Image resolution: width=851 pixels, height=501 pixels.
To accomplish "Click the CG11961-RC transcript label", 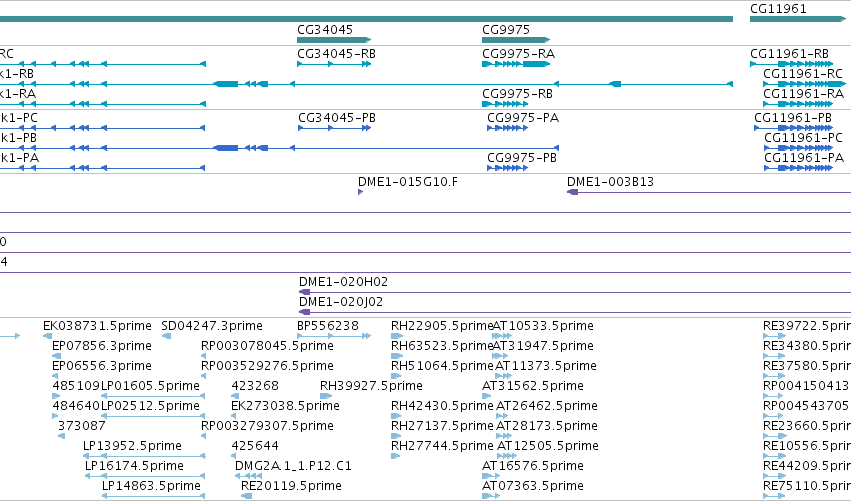I will pos(803,74).
